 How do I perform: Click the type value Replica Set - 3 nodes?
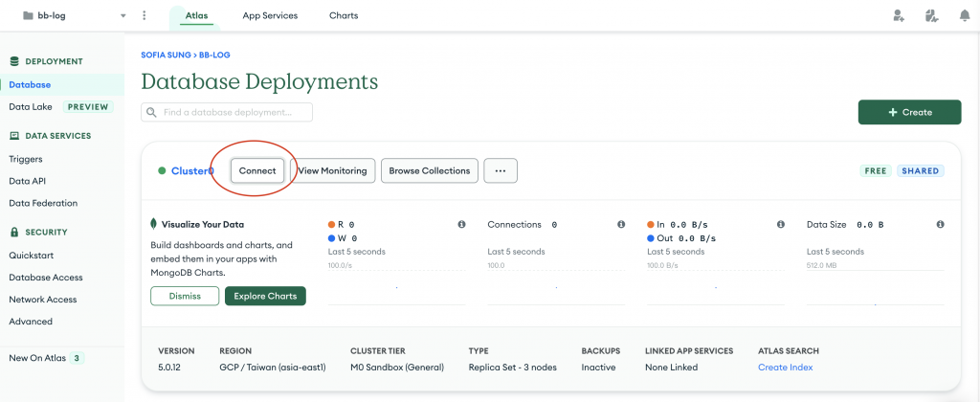pos(513,368)
